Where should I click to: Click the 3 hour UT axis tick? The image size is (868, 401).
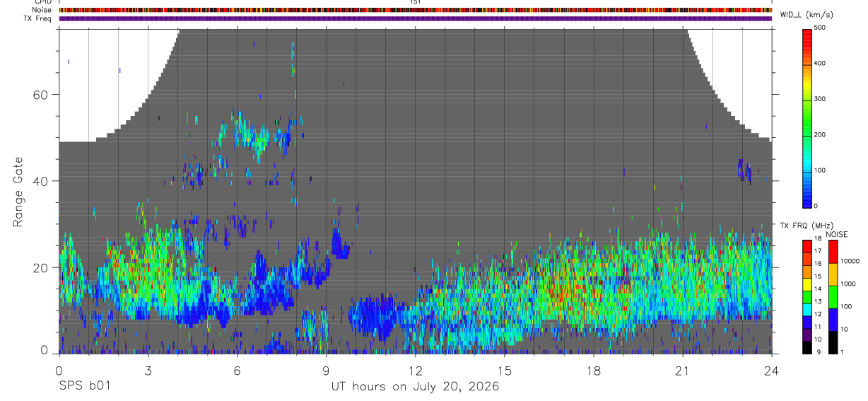click(x=148, y=370)
